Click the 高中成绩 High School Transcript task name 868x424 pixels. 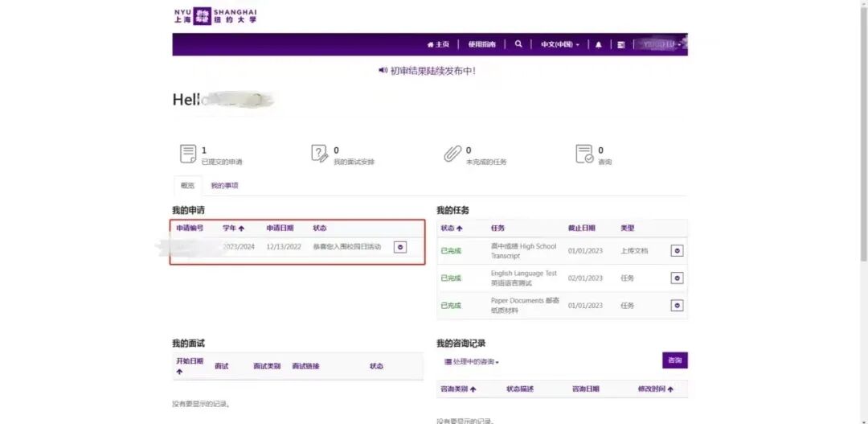(524, 250)
